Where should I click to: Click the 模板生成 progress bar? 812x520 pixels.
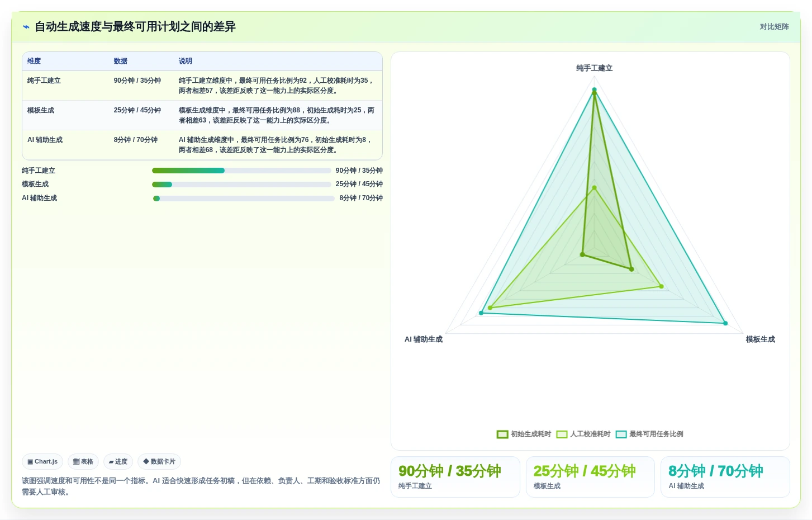coord(241,185)
